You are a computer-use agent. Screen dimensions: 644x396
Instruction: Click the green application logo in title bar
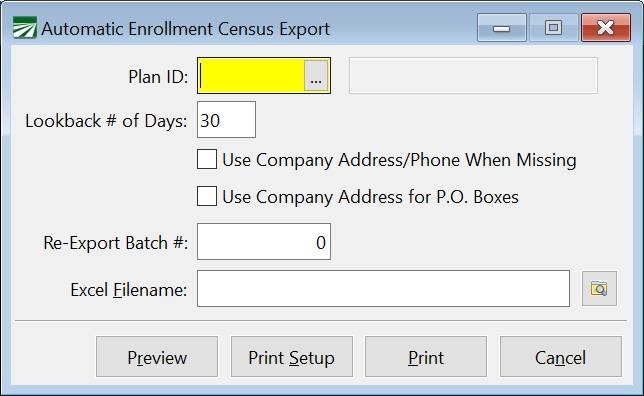click(x=25, y=28)
